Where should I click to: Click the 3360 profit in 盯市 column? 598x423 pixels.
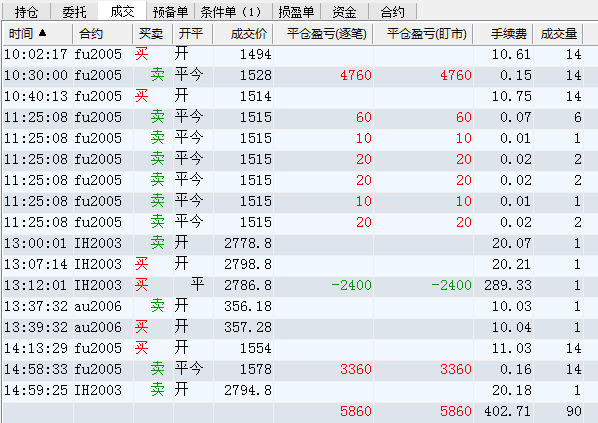click(456, 369)
